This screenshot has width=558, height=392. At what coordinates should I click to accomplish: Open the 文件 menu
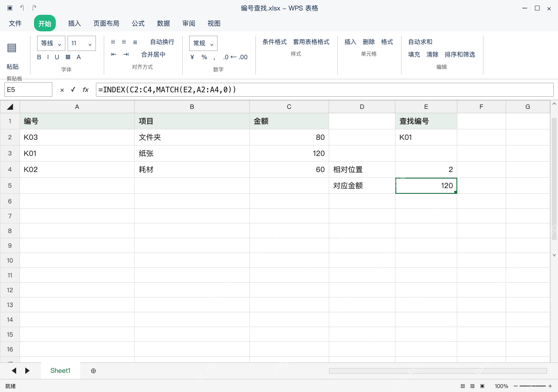pyautogui.click(x=15, y=24)
